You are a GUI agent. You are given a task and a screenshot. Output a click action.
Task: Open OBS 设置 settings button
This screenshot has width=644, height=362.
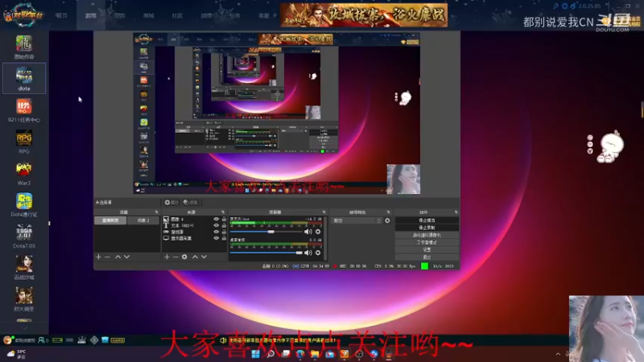[427, 249]
